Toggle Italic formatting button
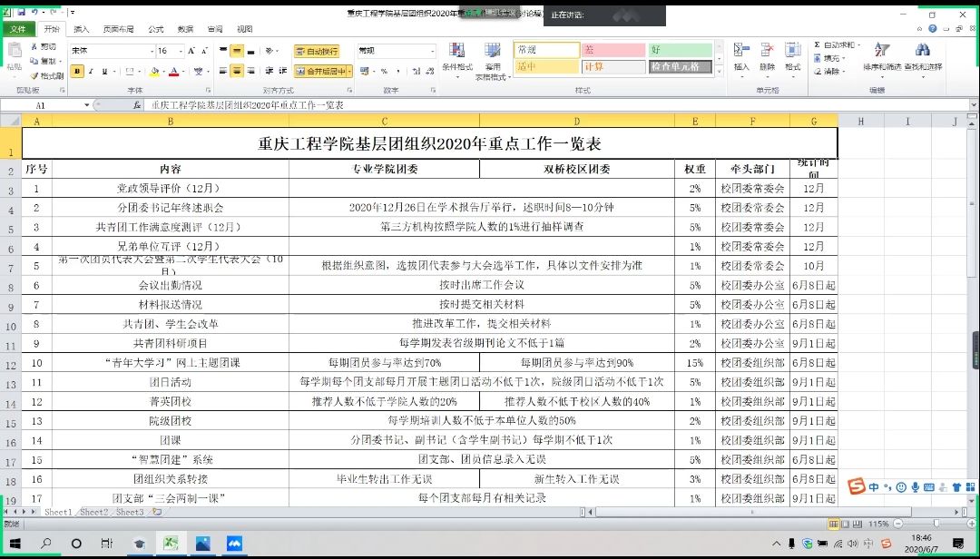This screenshot has width=980, height=559. point(92,71)
